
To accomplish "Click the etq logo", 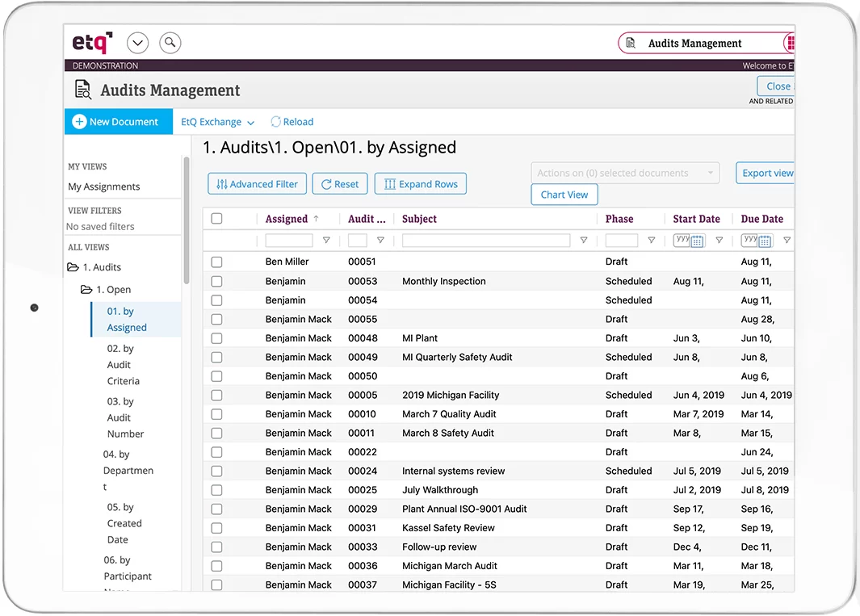I will [x=92, y=42].
